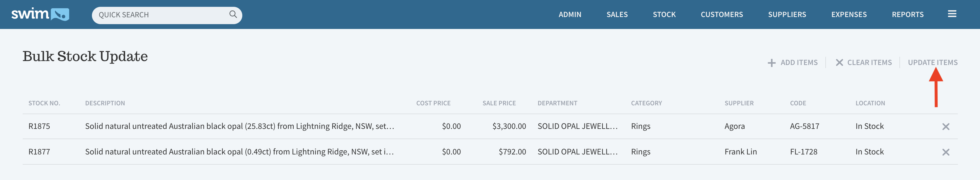The width and height of the screenshot is (980, 180).
Task: Click the Swim logo icon
Action: (40, 14)
